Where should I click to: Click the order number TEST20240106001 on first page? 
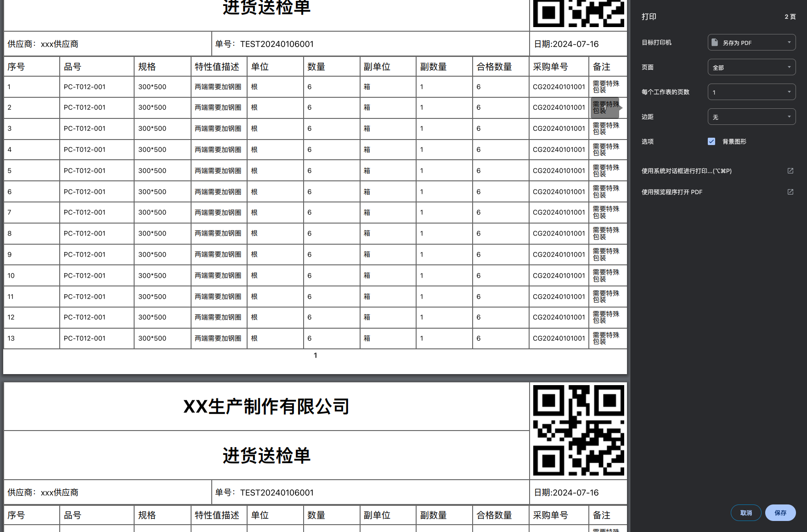(x=277, y=44)
